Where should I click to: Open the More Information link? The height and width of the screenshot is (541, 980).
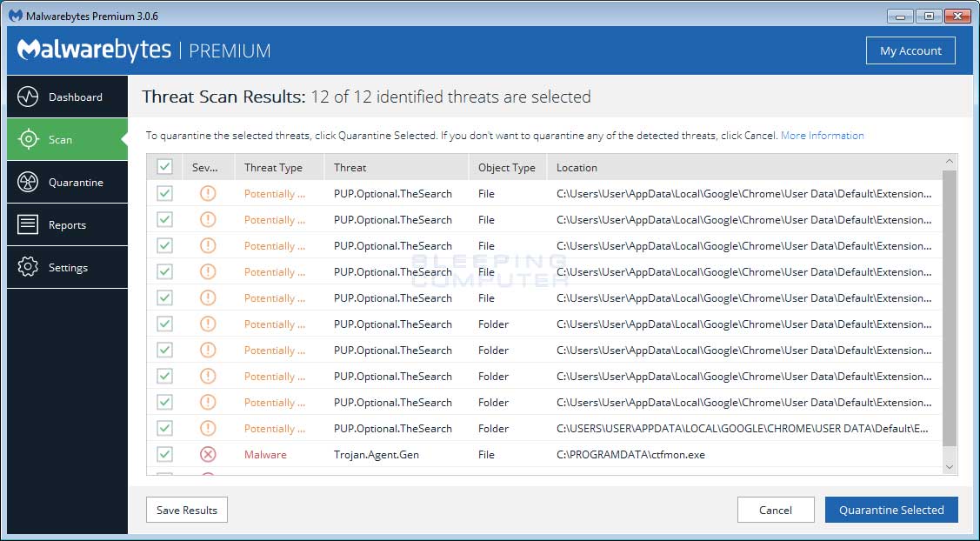823,135
